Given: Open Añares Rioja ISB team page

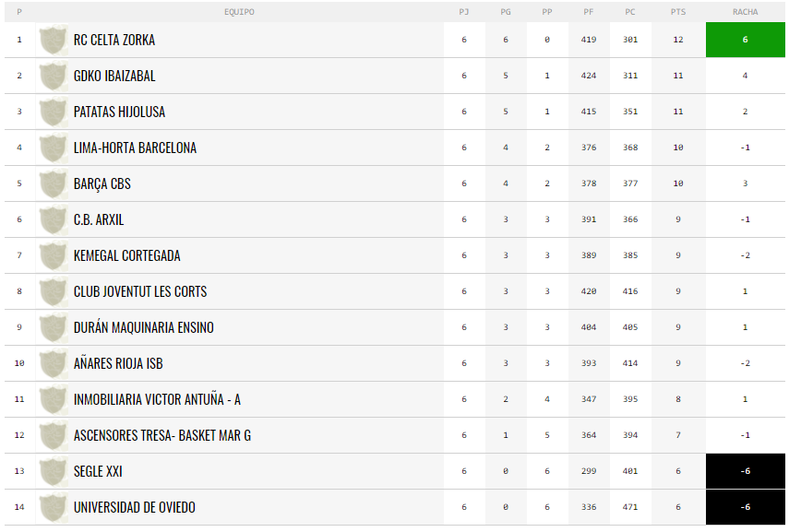Looking at the screenshot, I should click(x=118, y=363).
